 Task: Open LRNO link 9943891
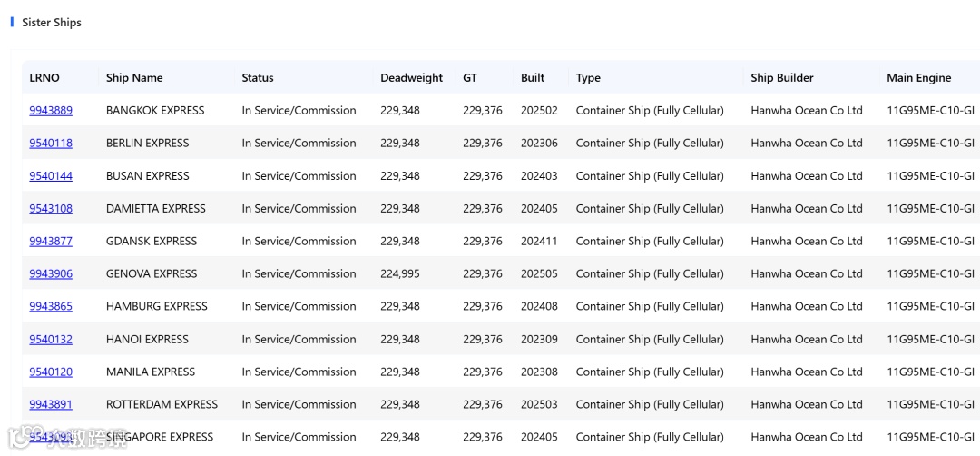click(x=51, y=404)
